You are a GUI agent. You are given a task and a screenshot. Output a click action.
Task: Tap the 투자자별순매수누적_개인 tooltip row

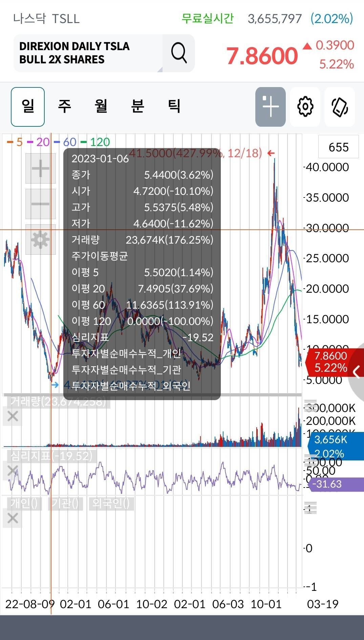126,353
